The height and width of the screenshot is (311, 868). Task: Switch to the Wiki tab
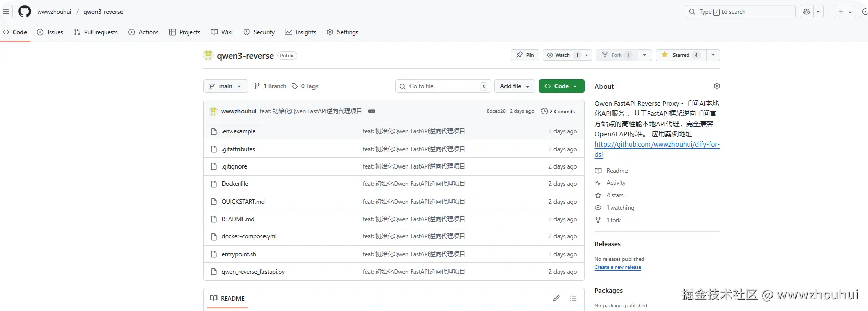pos(222,32)
